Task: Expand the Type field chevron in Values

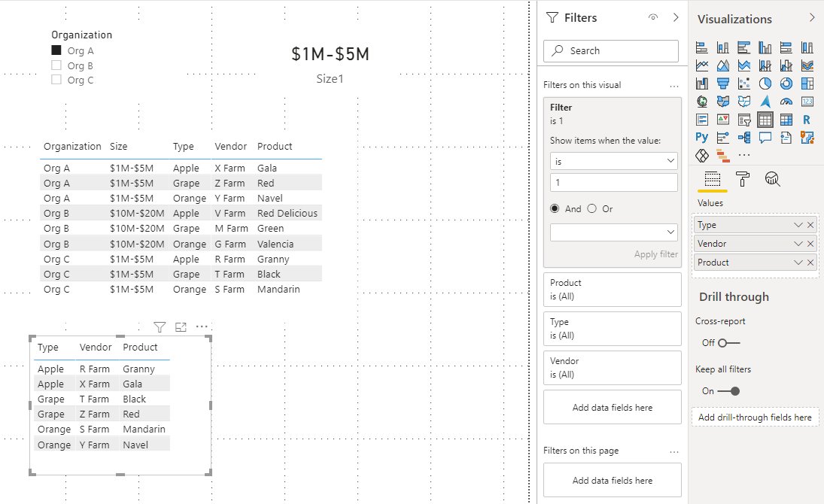Action: 798,225
